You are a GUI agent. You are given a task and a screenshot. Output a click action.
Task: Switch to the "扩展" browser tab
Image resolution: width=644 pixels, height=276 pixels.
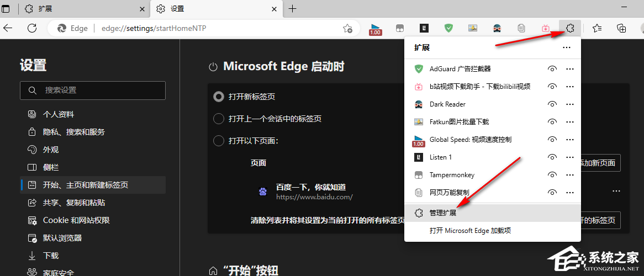pyautogui.click(x=83, y=9)
